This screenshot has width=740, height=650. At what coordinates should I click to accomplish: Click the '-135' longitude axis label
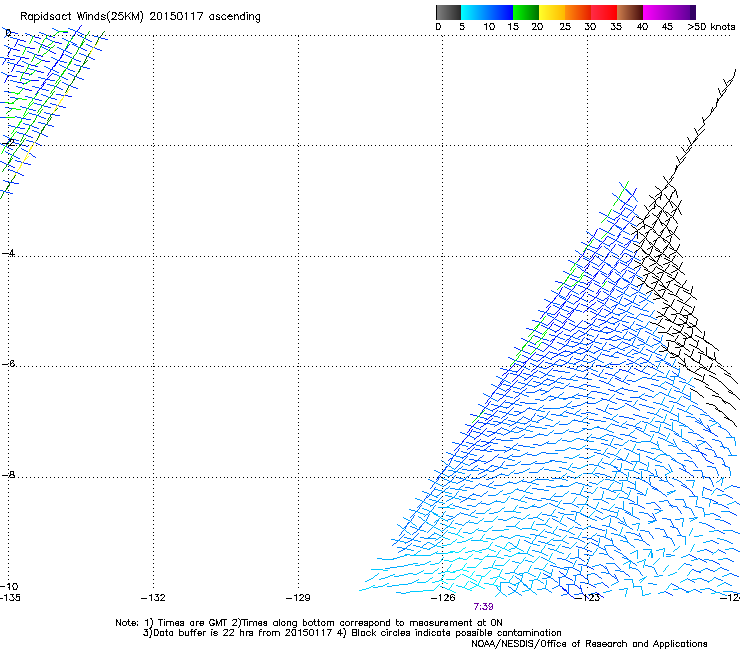[x=10, y=598]
